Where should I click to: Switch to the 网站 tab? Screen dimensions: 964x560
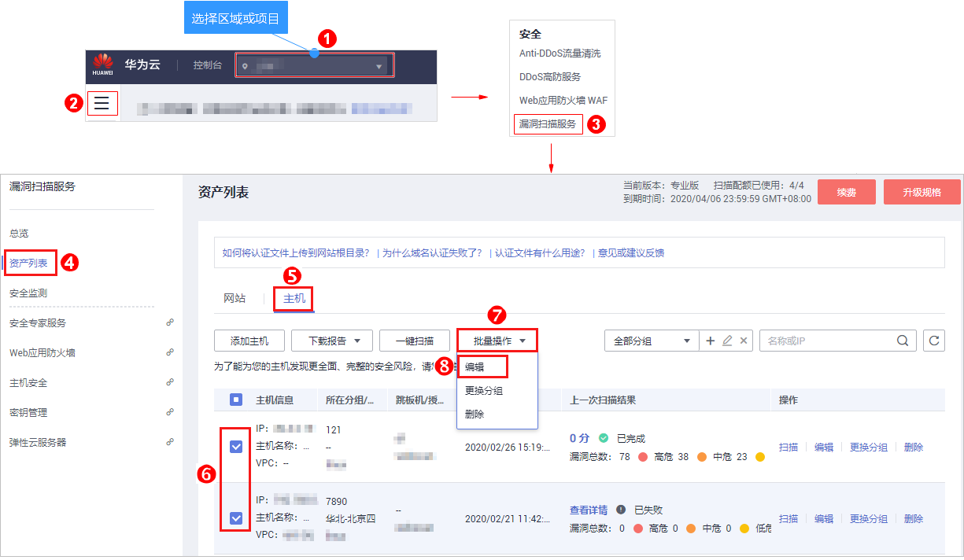click(x=235, y=299)
